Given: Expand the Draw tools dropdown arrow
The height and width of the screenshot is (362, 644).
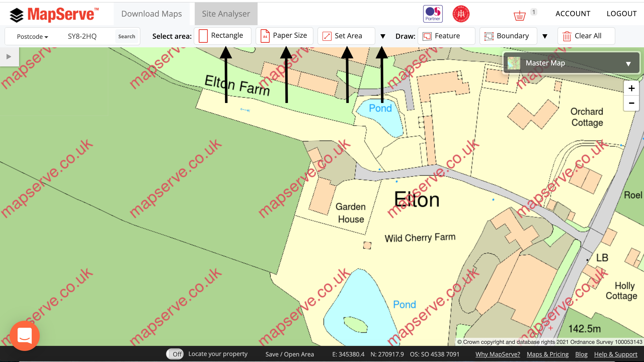Looking at the screenshot, I should point(545,36).
